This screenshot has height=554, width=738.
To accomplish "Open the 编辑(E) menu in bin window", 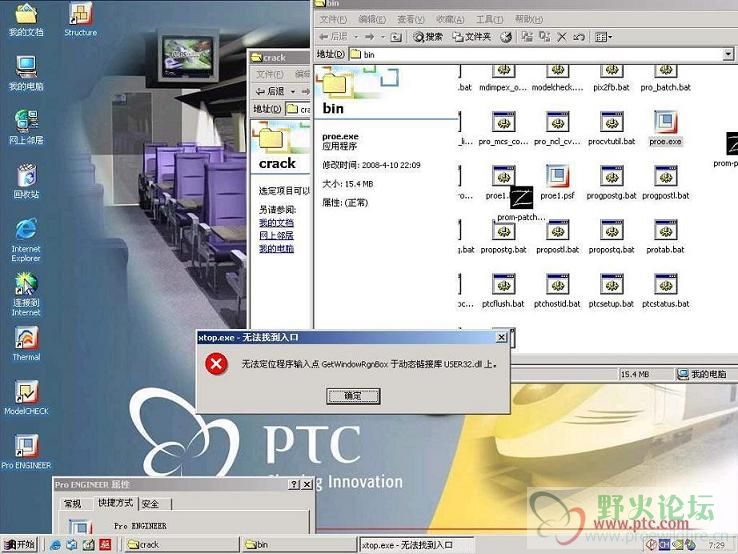I will tap(372, 19).
